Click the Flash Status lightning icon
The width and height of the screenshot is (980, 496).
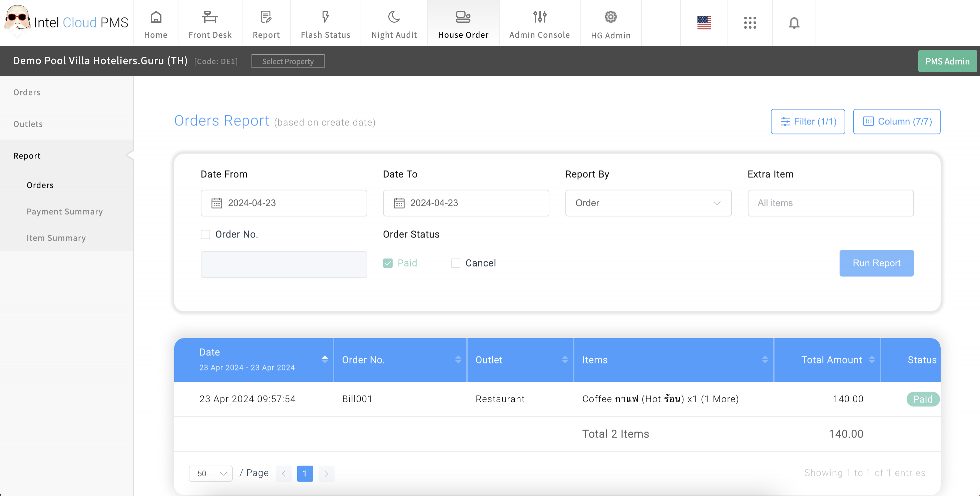coord(325,17)
